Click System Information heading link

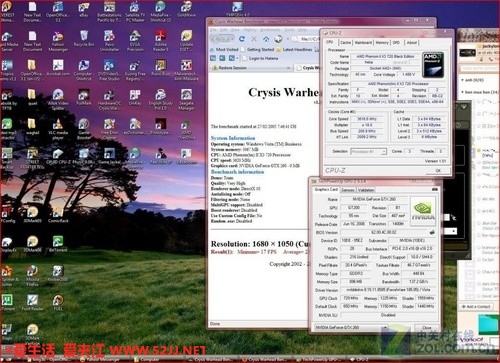tap(233, 138)
